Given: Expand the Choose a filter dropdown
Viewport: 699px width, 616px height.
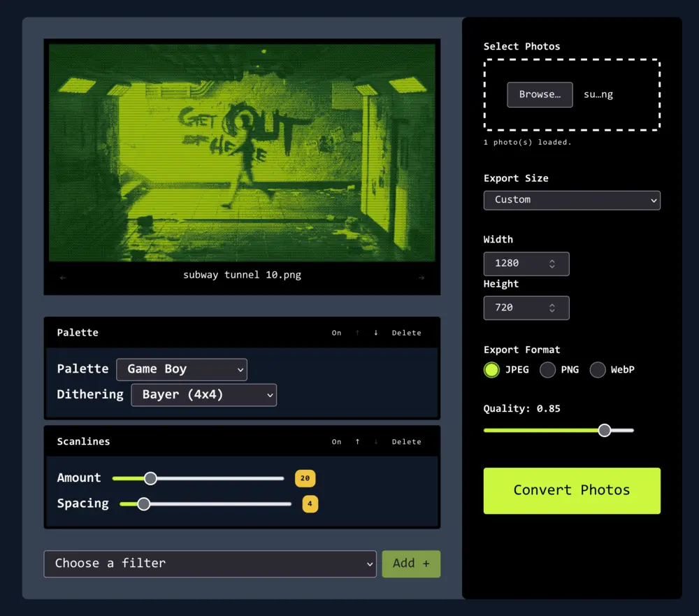Looking at the screenshot, I should click(210, 564).
